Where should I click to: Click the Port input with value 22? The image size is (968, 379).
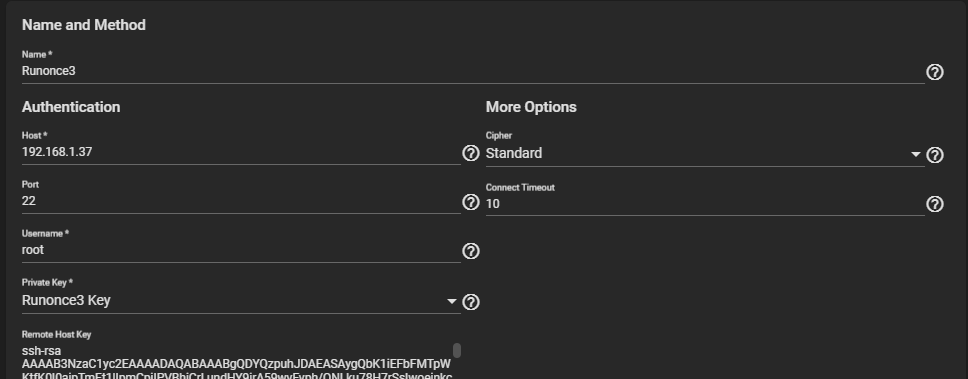click(241, 201)
